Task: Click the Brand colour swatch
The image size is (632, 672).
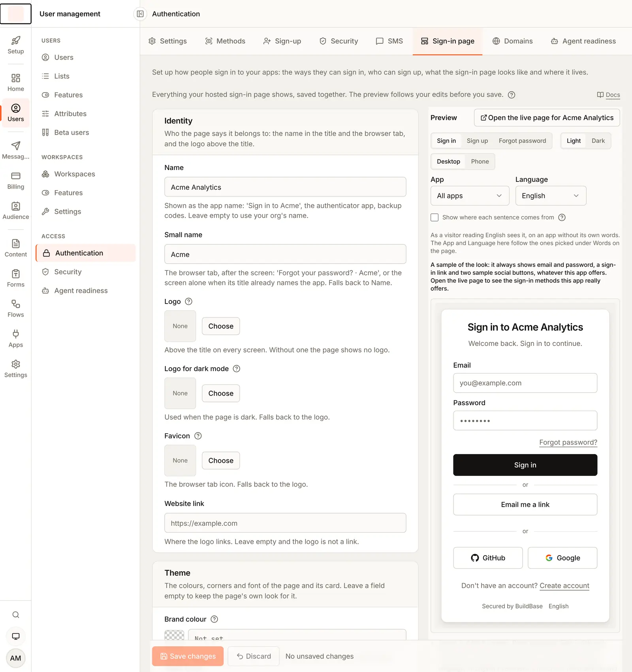Action: (174, 635)
